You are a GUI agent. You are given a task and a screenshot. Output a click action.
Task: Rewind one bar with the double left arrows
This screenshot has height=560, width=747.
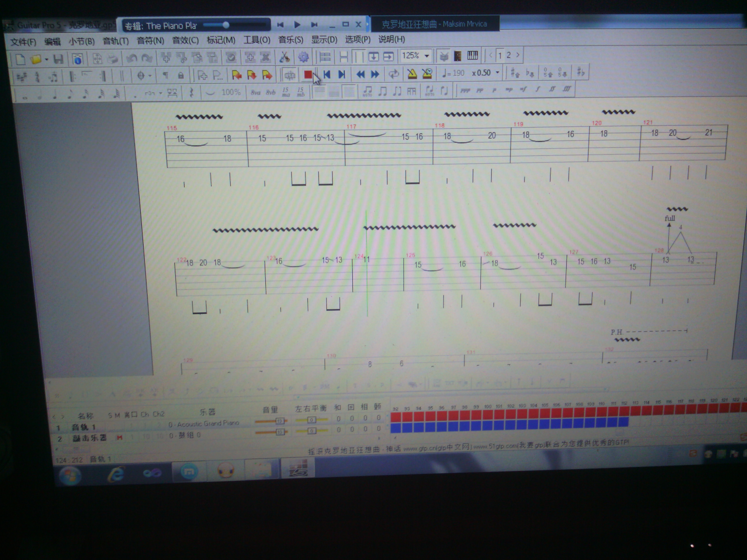coord(360,74)
